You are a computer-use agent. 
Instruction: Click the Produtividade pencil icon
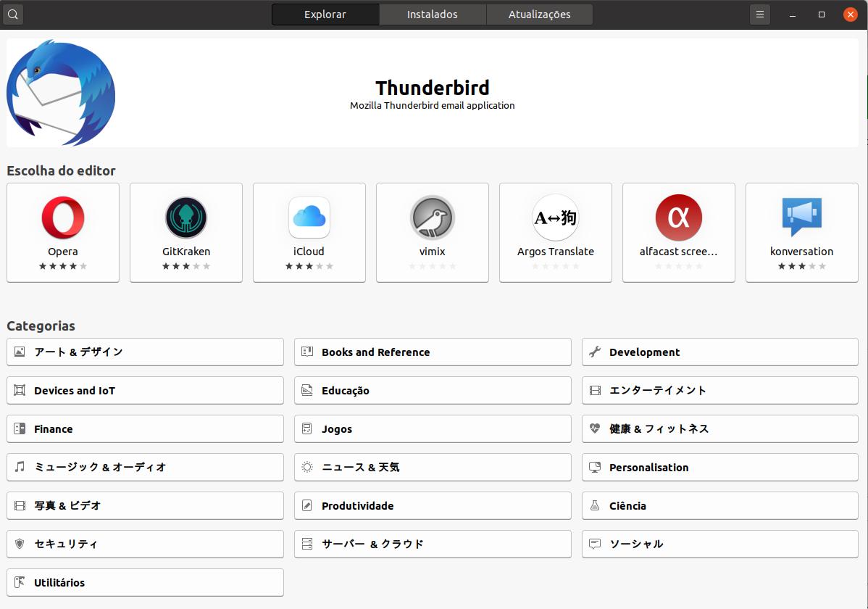[307, 505]
